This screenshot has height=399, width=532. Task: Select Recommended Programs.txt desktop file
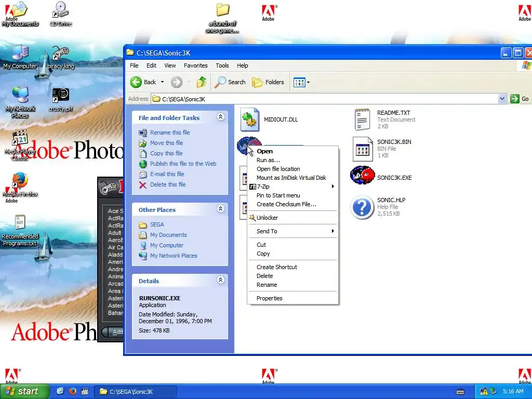click(20, 231)
